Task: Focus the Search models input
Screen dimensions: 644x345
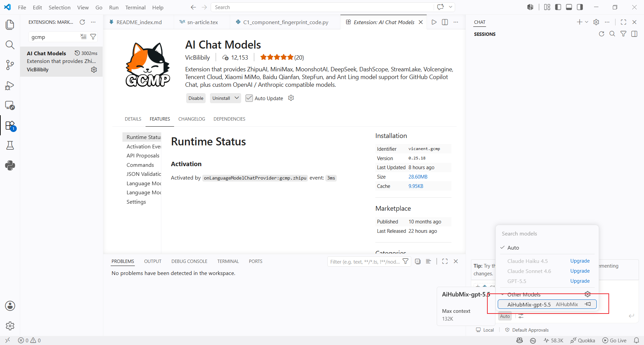Action: [547, 233]
